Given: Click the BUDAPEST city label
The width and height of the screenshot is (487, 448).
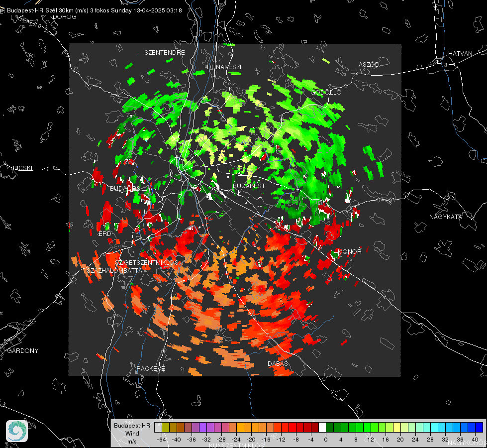Looking at the screenshot, I should pos(249,186).
